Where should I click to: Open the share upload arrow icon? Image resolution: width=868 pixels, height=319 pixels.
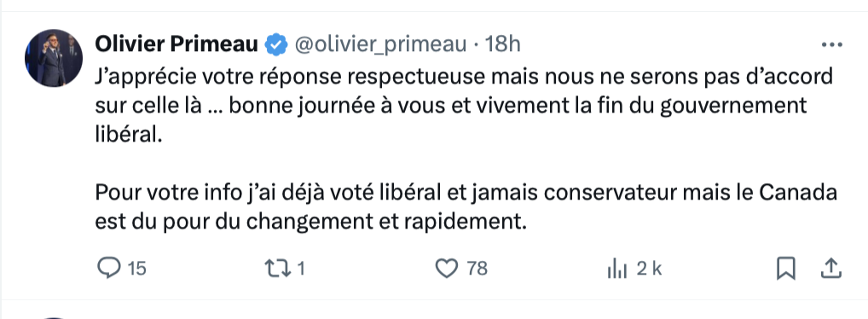(830, 269)
